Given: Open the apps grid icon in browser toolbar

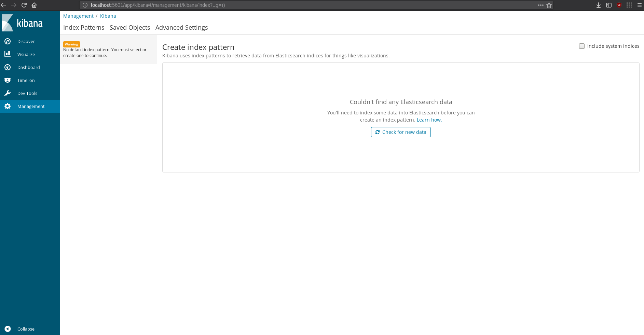Looking at the screenshot, I should pos(629,5).
